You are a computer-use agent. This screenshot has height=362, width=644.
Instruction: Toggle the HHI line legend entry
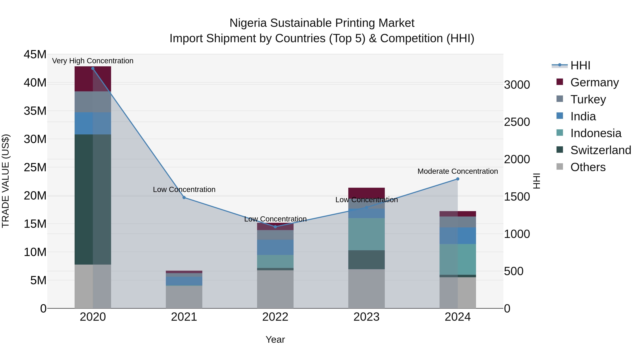click(x=571, y=65)
